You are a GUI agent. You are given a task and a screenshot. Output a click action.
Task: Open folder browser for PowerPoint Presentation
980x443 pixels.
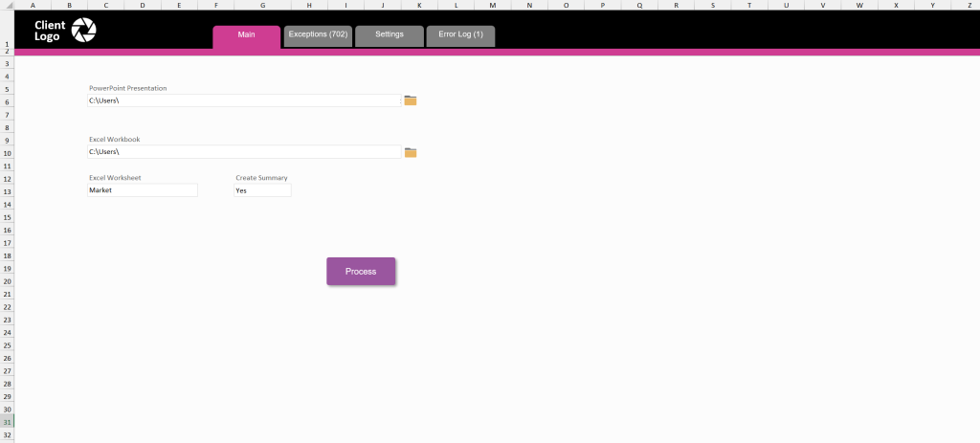coord(410,100)
